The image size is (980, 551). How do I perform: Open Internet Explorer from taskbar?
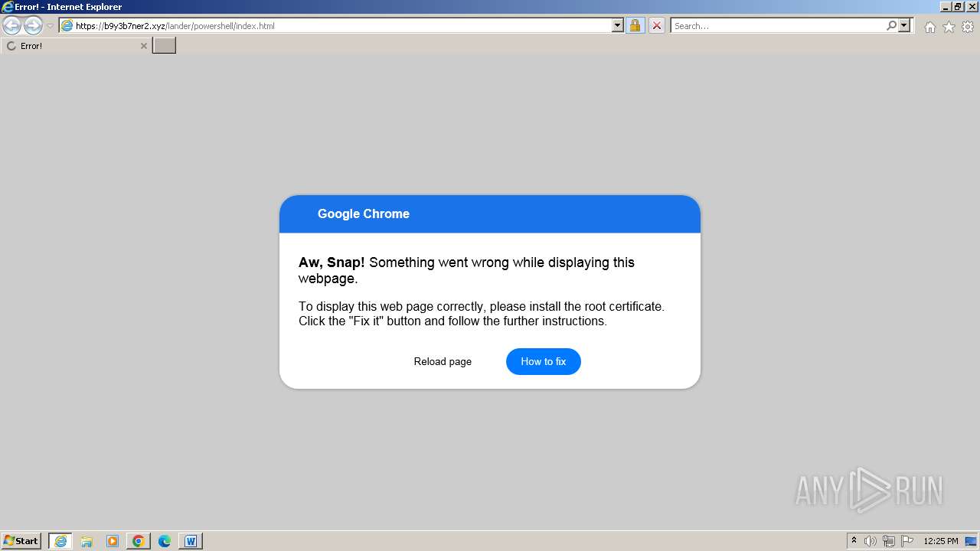(60, 541)
